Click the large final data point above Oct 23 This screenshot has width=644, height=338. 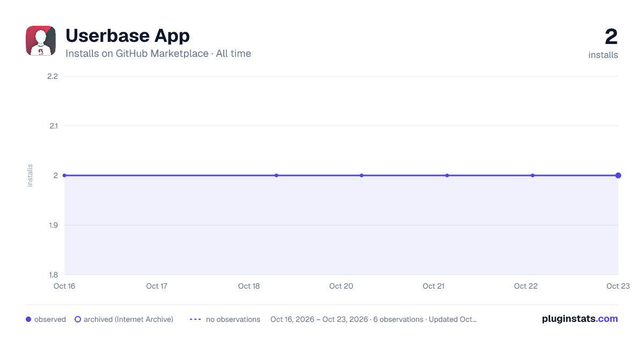618,175
